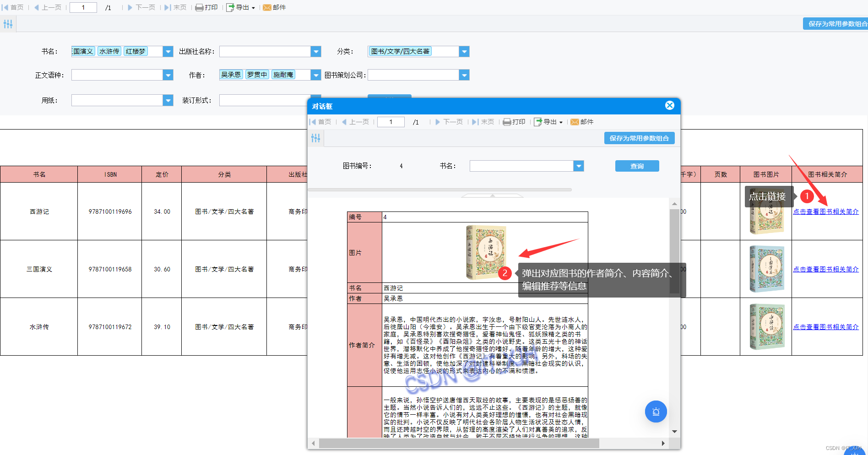
Task: Open the 书名 dropdown arrow in main filter
Action: point(168,52)
